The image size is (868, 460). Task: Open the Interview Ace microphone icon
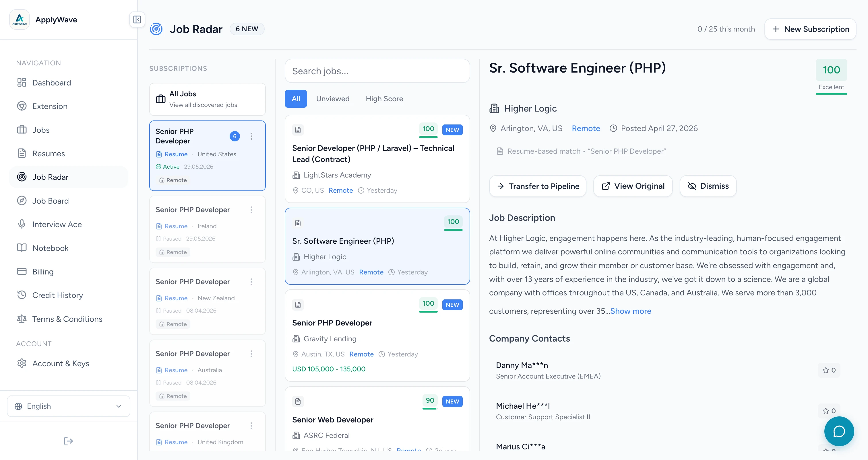22,224
